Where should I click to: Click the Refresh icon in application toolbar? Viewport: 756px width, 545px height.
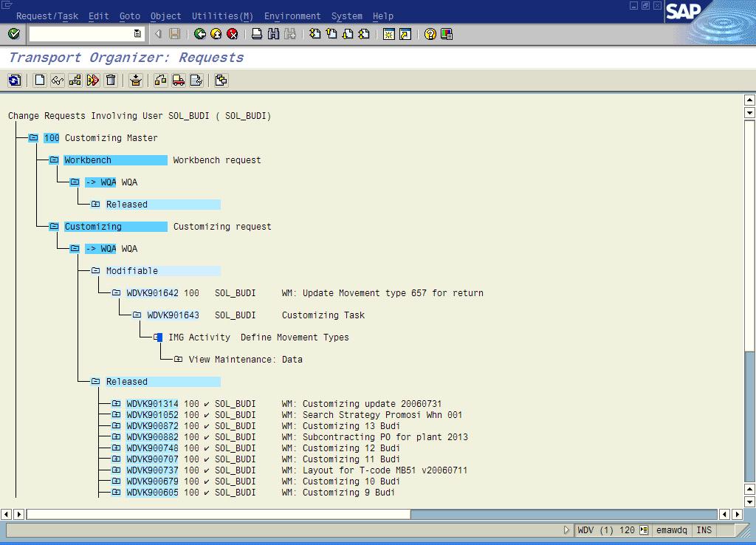pyautogui.click(x=15, y=80)
